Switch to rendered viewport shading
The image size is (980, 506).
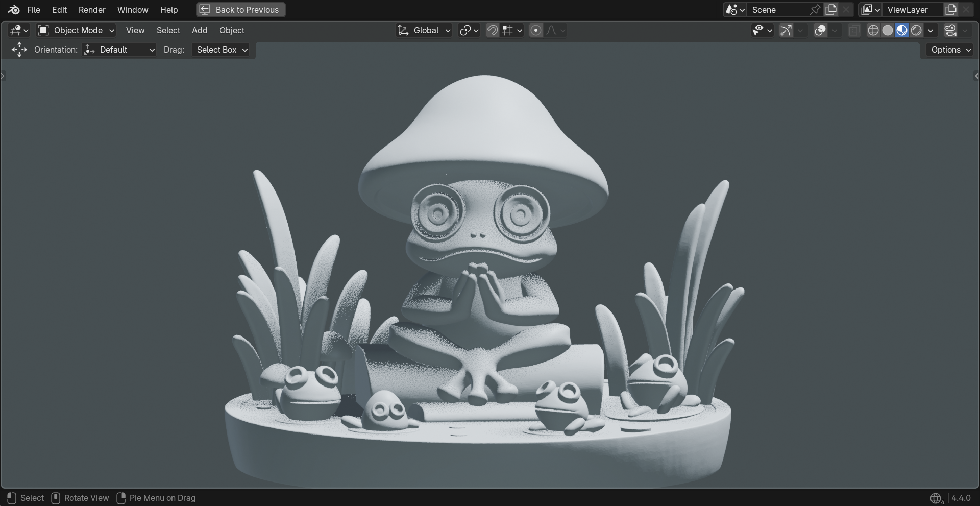pyautogui.click(x=916, y=30)
